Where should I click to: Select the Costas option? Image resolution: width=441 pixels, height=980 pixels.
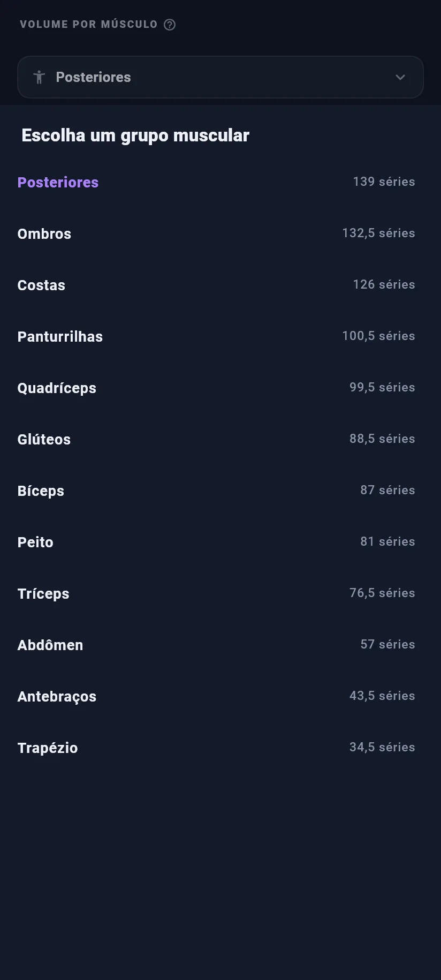tap(216, 285)
